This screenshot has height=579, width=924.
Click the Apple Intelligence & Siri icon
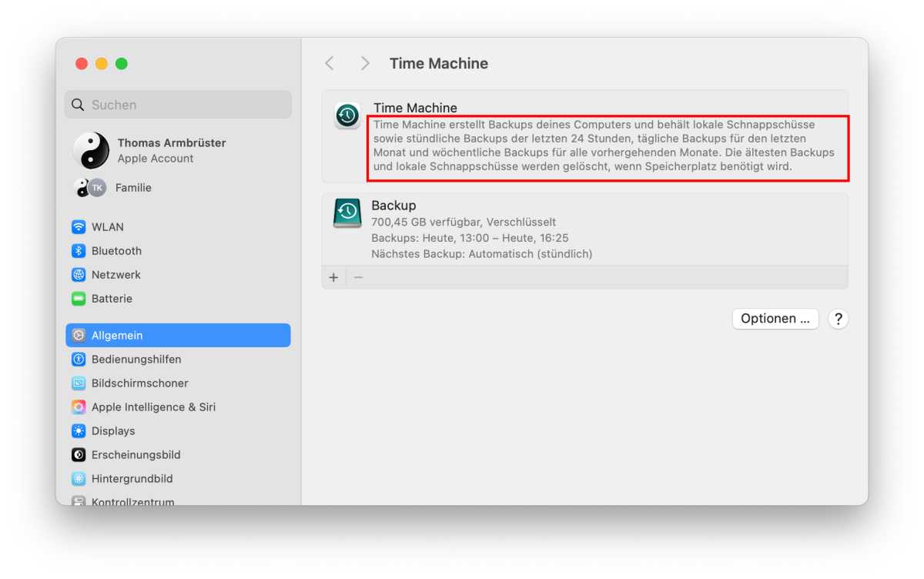point(79,407)
